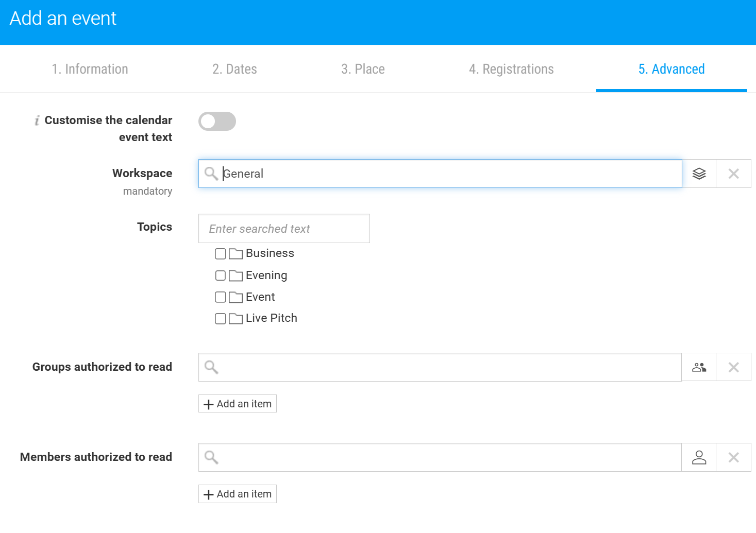Click the info icon beside Customise calendar text
The height and width of the screenshot is (533, 756).
37,121
